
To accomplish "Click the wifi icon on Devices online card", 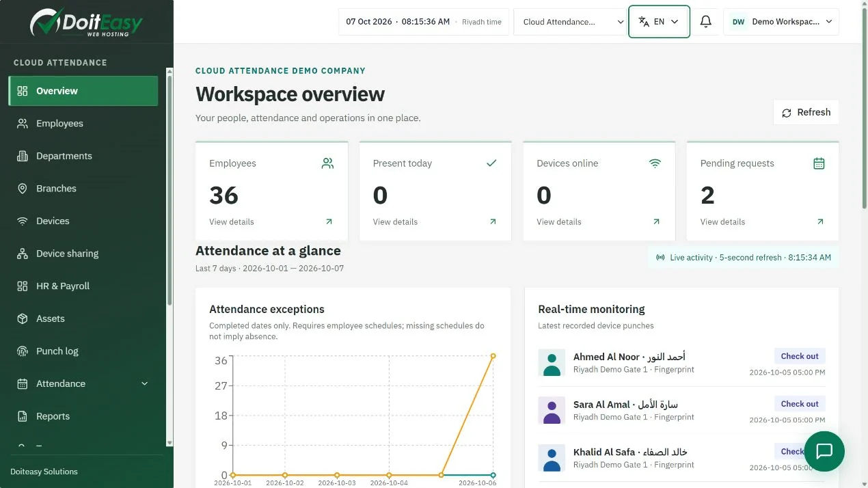I will (x=655, y=163).
